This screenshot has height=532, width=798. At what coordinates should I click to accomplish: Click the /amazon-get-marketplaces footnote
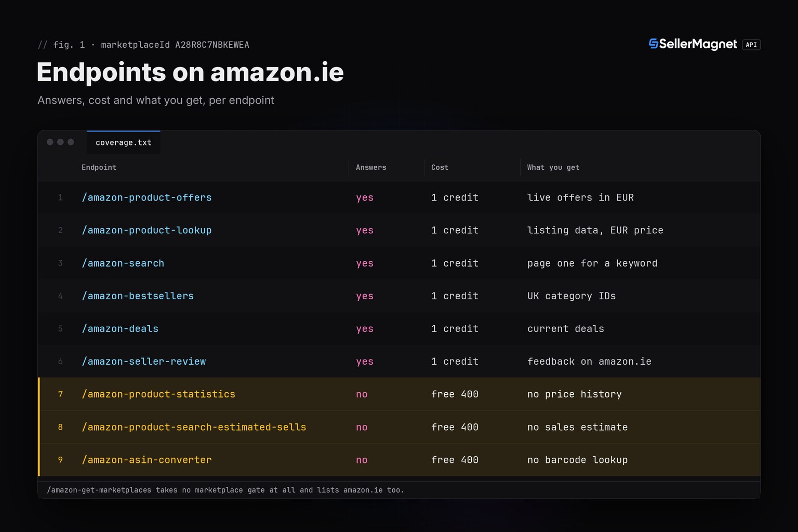pyautogui.click(x=225, y=490)
